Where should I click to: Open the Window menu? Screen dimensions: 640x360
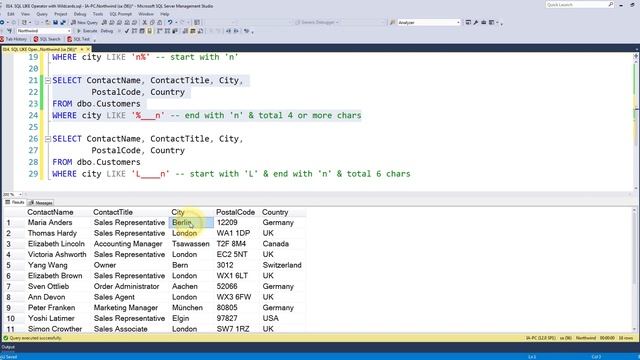pos(146,14)
